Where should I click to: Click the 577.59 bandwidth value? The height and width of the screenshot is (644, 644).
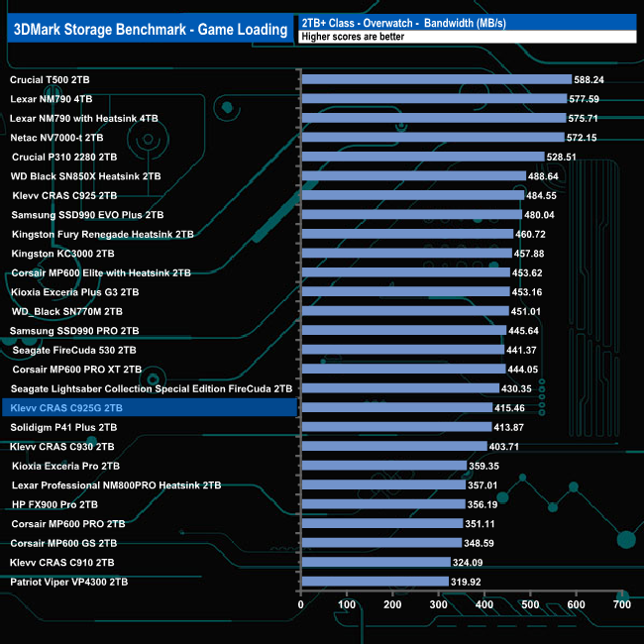click(x=584, y=99)
